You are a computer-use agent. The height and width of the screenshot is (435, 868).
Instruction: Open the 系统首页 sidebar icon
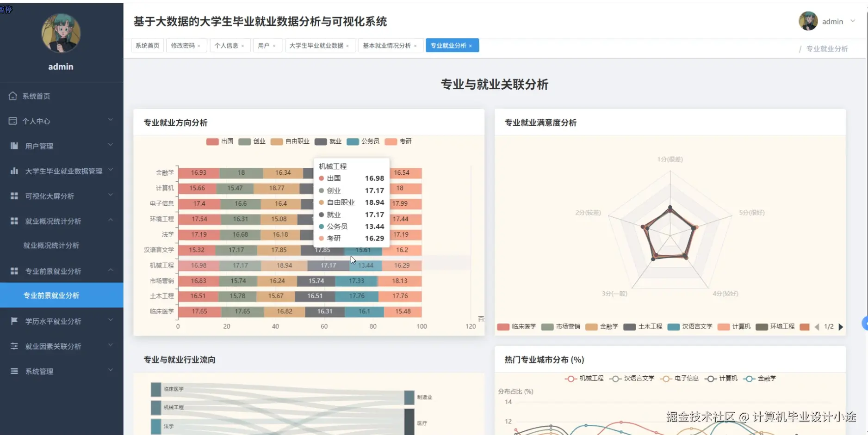coord(13,96)
